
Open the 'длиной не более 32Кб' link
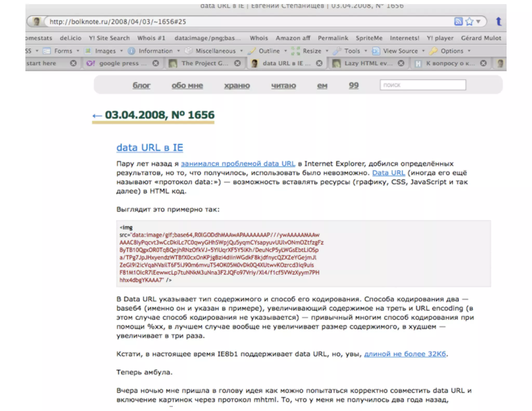point(405,354)
